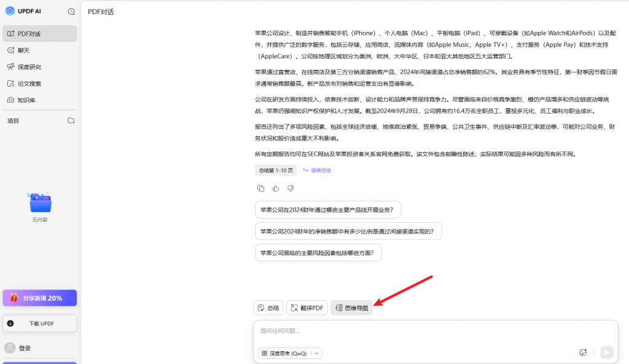
Task: Dislike the response with thumbs down
Action: click(291, 188)
